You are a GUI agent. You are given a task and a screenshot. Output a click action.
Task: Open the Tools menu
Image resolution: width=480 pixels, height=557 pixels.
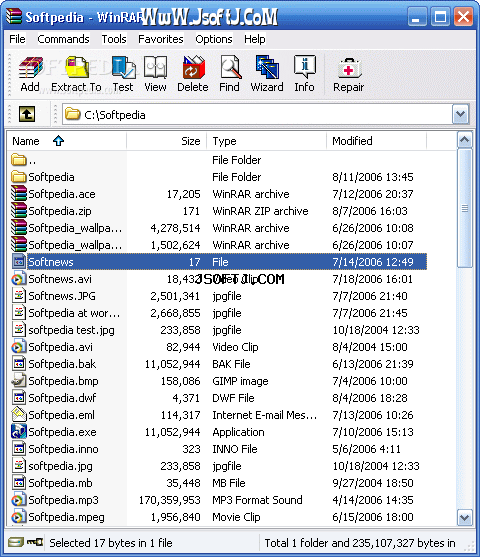(x=114, y=39)
